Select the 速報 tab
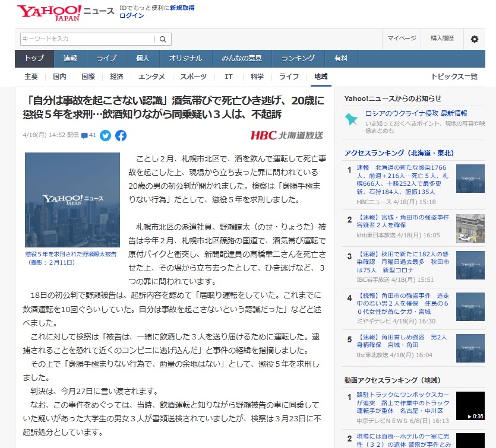The height and width of the screenshot is (448, 496). (x=70, y=59)
